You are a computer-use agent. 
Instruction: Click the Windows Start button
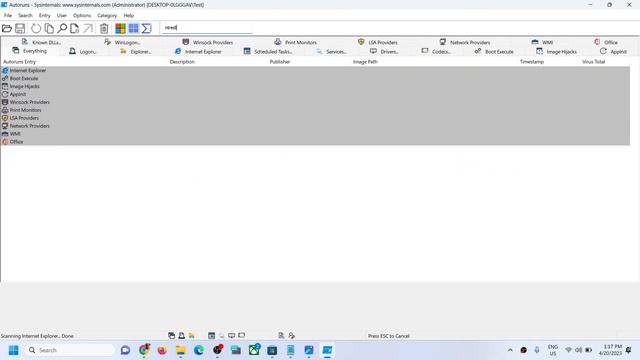click(x=13, y=350)
